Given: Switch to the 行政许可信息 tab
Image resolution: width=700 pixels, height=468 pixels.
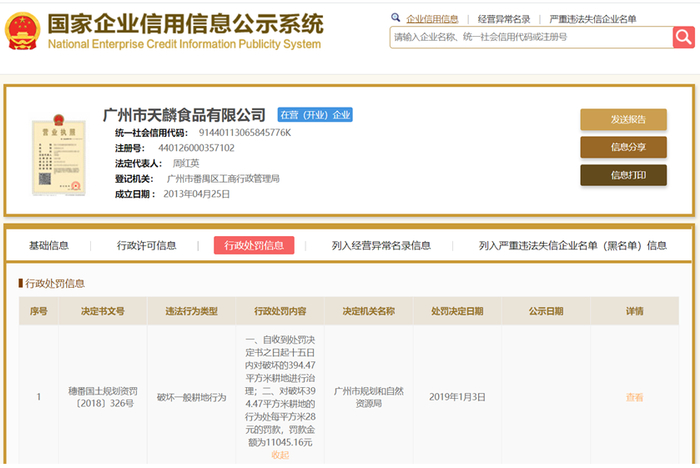Looking at the screenshot, I should tap(146, 245).
